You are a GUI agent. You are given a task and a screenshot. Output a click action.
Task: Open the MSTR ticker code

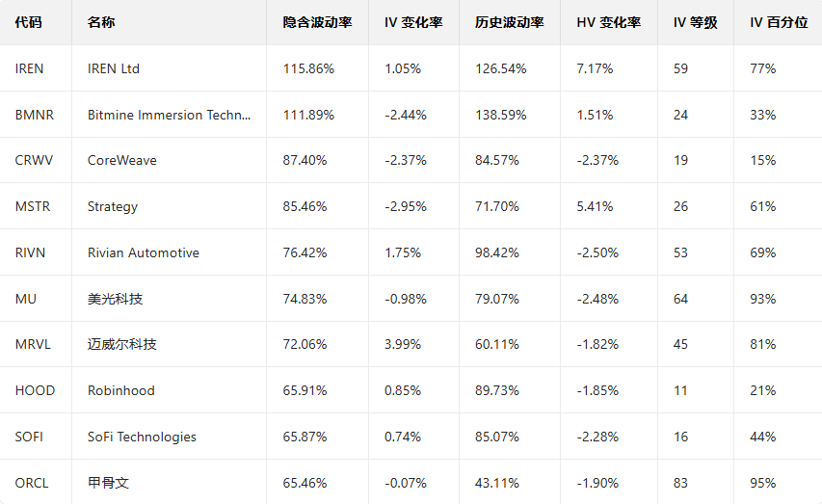pos(32,206)
